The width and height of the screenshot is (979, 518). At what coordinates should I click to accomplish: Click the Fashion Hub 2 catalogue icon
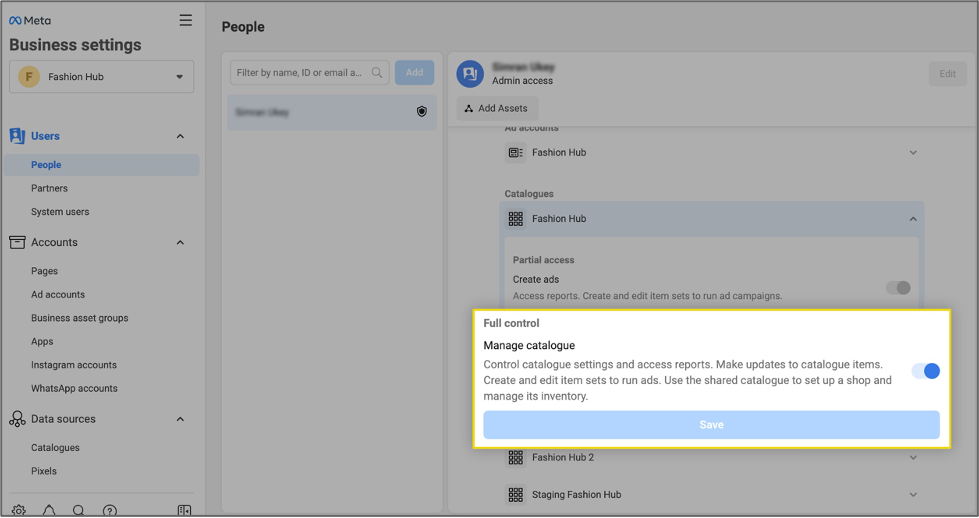click(516, 457)
